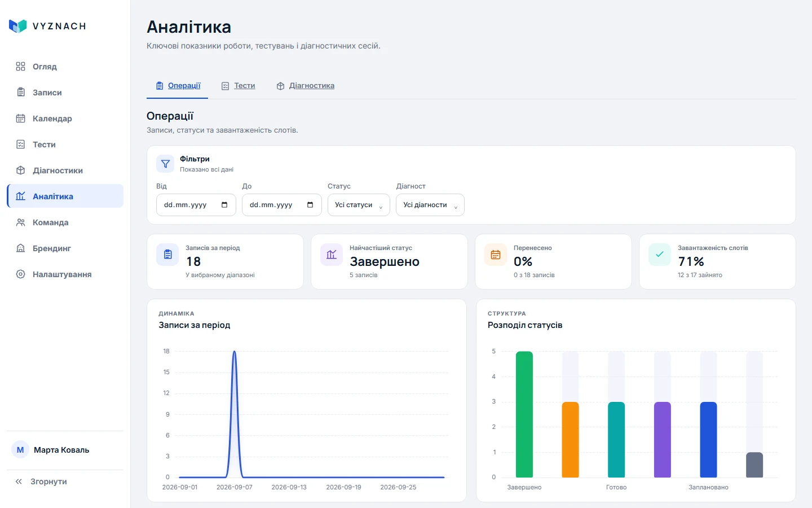This screenshot has height=508, width=812.
Task: Click the Записів за період card icon
Action: (167, 255)
